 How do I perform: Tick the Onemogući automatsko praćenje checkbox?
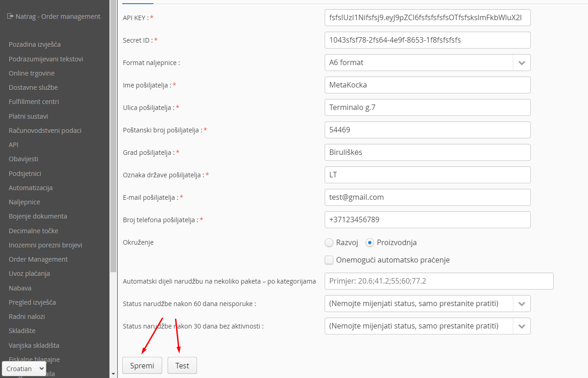329,260
